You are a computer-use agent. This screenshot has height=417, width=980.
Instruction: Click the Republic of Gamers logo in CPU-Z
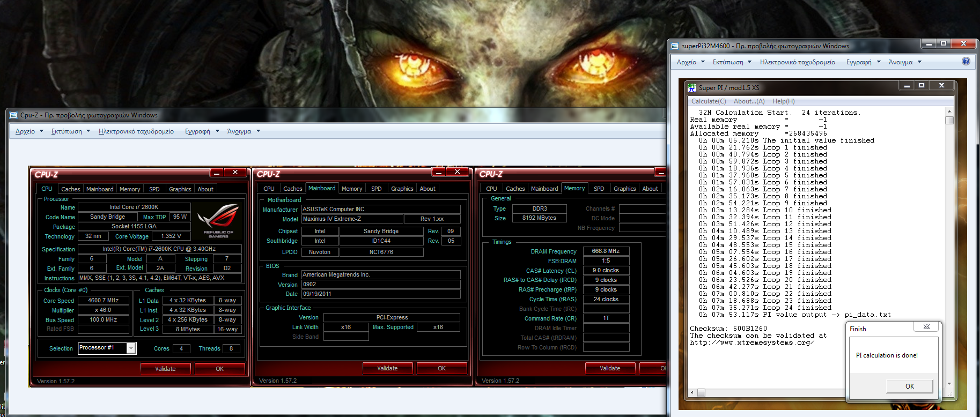[x=218, y=220]
